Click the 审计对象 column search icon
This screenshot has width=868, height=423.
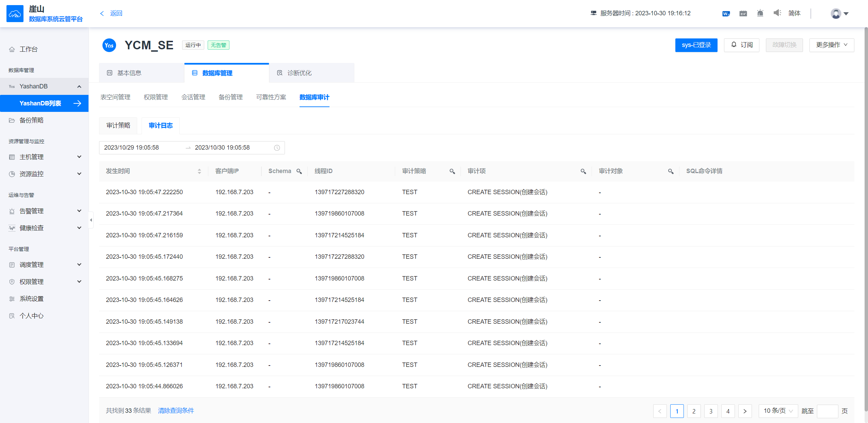click(x=671, y=171)
